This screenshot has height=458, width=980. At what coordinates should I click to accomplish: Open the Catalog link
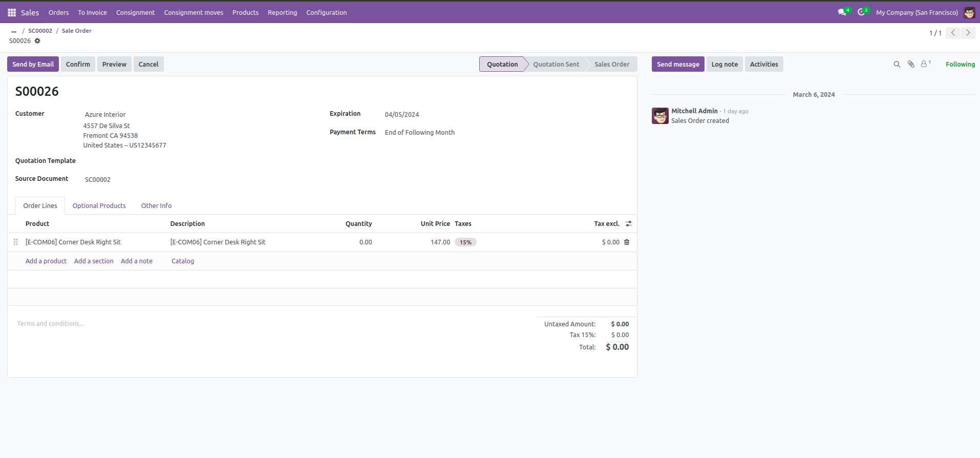tap(183, 261)
